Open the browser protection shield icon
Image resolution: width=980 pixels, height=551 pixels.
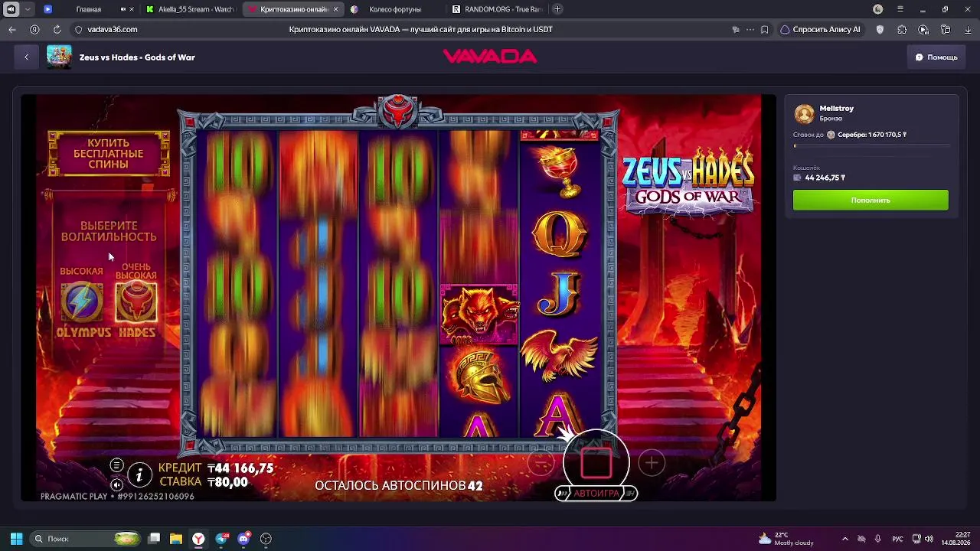pyautogui.click(x=880, y=29)
